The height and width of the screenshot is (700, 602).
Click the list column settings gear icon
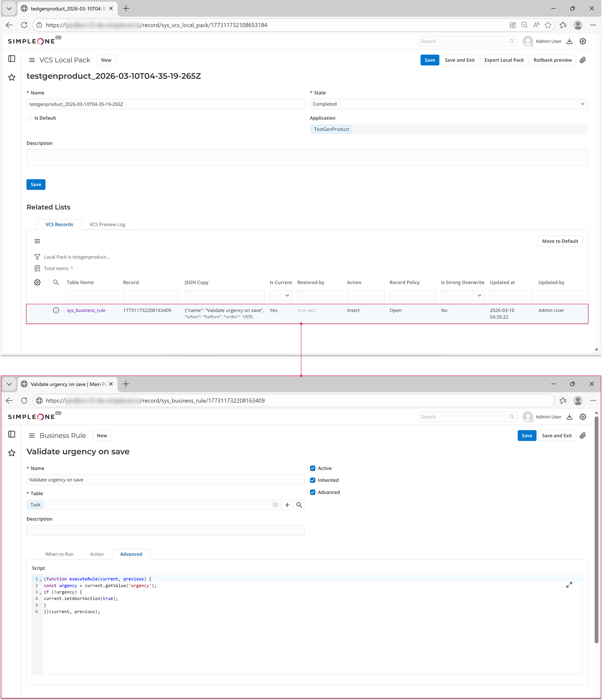pyautogui.click(x=37, y=282)
